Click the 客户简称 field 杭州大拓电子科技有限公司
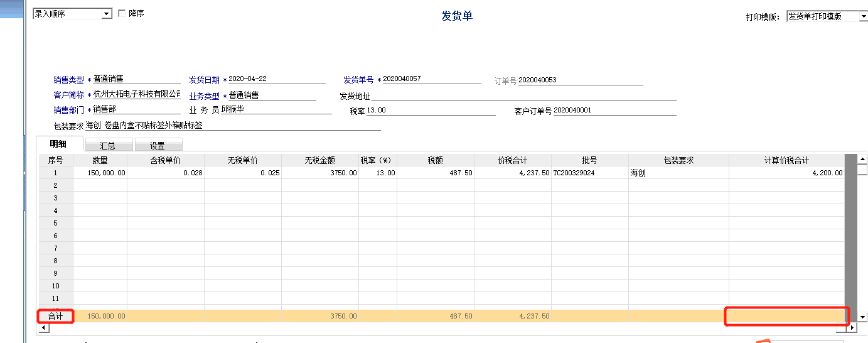The image size is (868, 343). click(x=137, y=94)
